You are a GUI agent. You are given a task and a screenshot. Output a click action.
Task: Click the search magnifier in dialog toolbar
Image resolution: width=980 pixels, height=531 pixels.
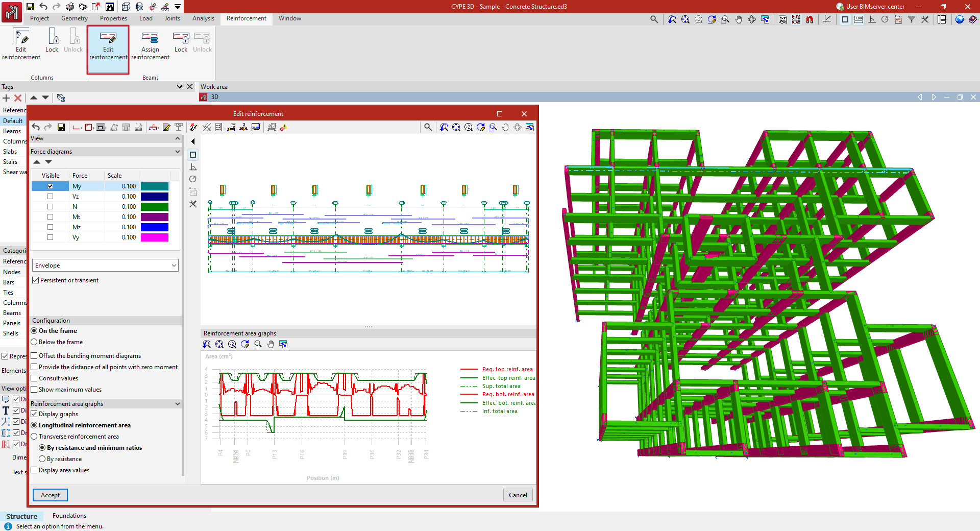tap(428, 127)
